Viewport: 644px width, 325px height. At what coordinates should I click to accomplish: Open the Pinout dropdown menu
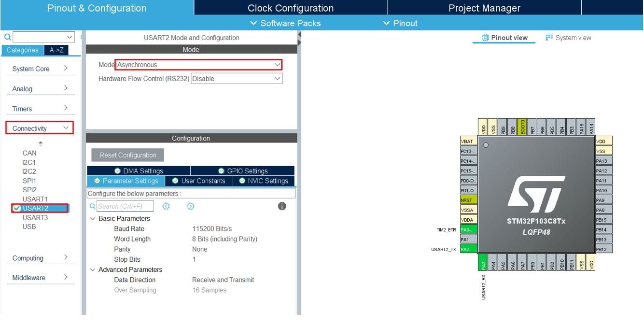pyautogui.click(x=400, y=23)
